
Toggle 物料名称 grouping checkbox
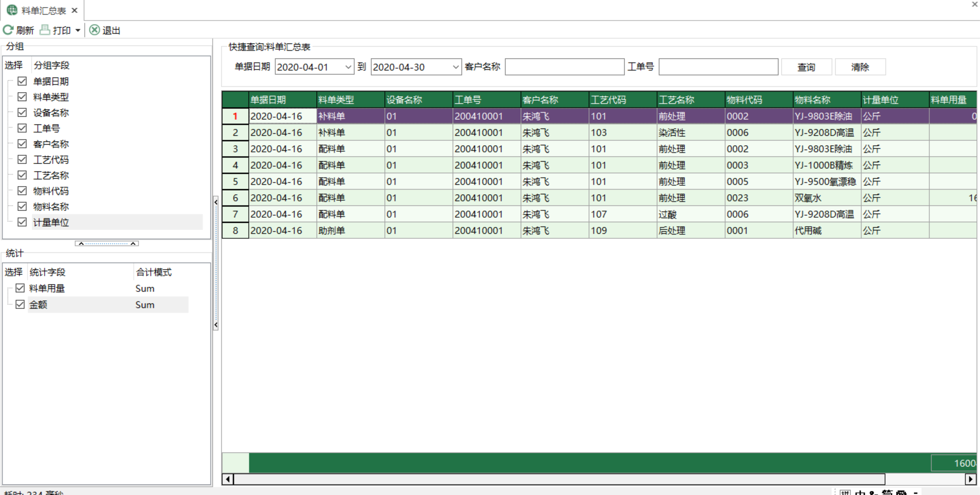(22, 206)
